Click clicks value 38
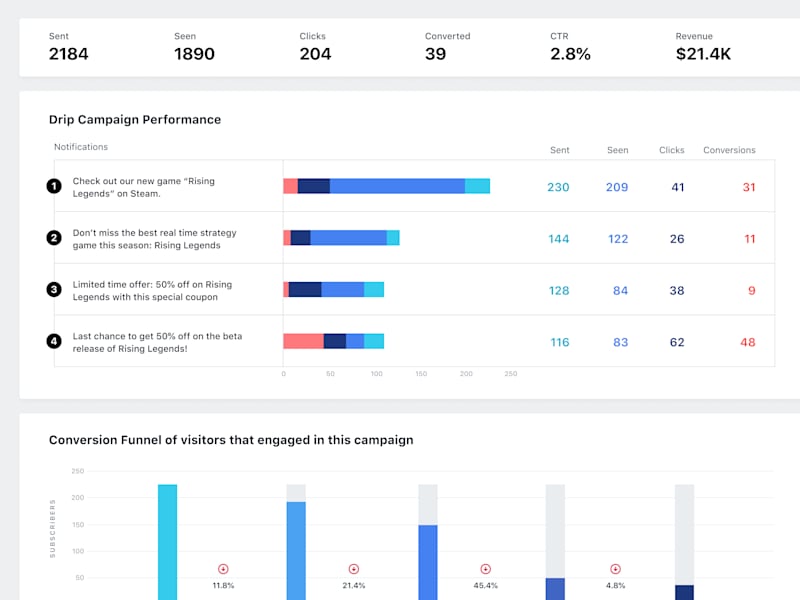 tap(677, 291)
